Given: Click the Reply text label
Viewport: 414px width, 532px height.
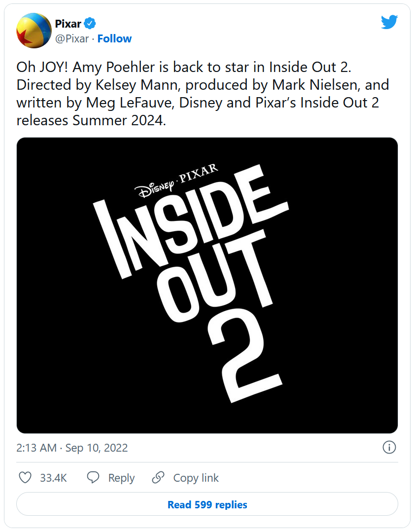Looking at the screenshot, I should point(121,478).
